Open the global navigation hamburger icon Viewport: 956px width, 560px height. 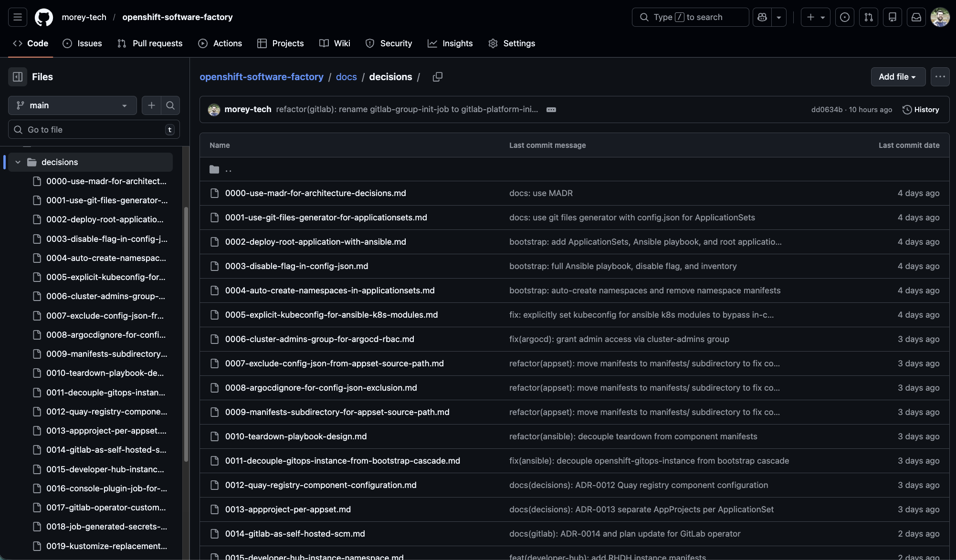pyautogui.click(x=17, y=17)
